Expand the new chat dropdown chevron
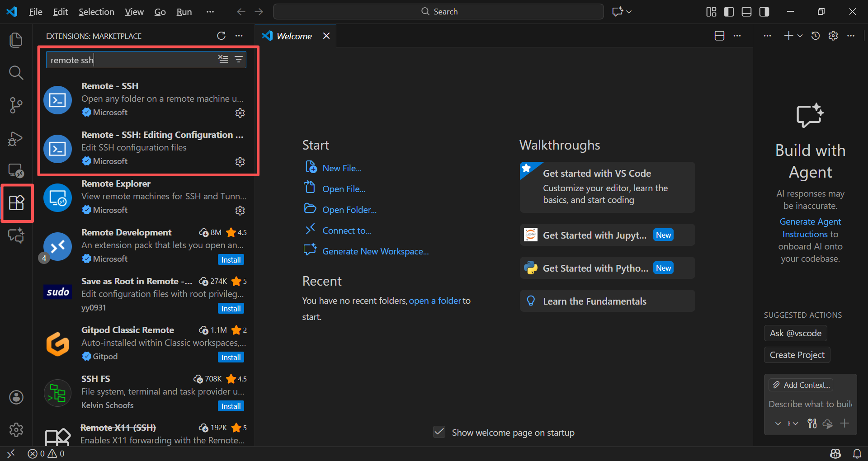The image size is (868, 461). coord(800,36)
